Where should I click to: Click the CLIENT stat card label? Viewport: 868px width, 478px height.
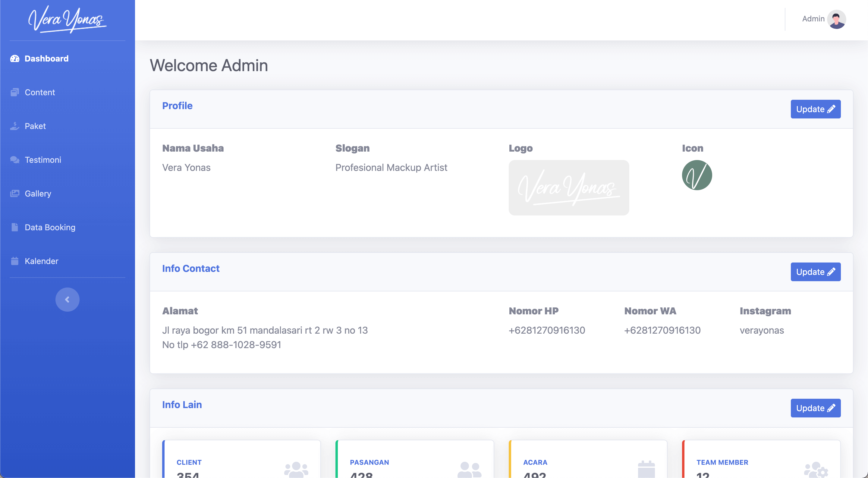point(189,462)
